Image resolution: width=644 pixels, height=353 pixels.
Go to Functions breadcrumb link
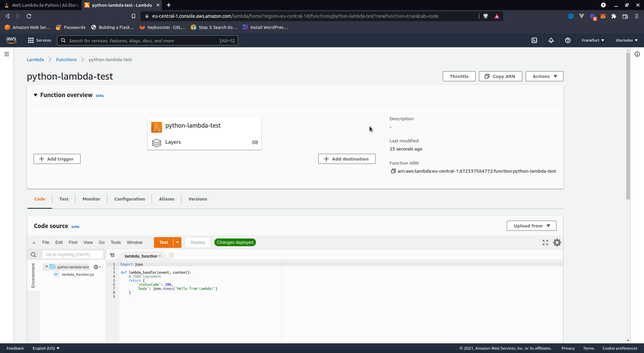66,59
